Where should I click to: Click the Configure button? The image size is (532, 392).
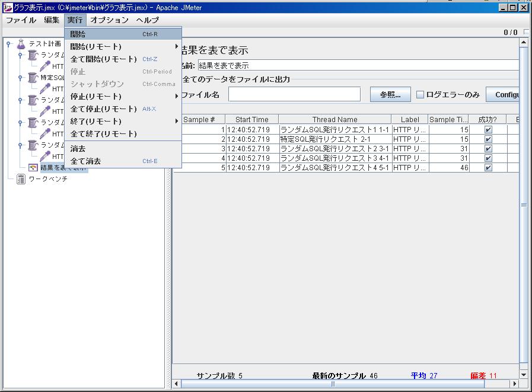(x=502, y=95)
